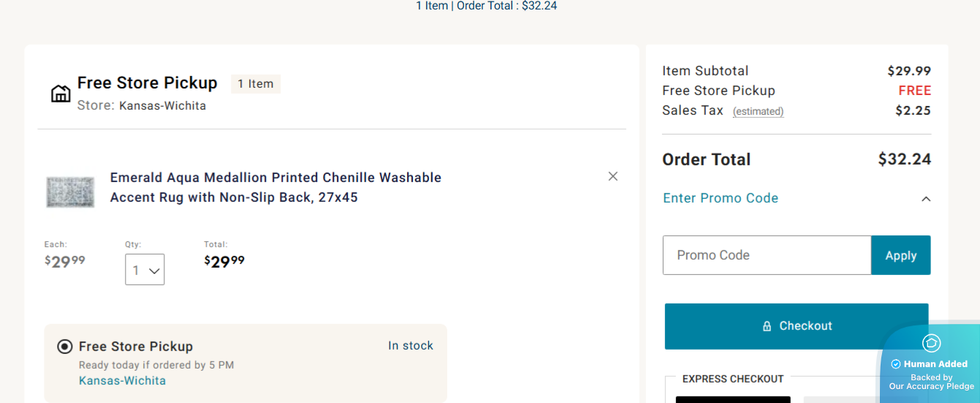Click into the Promo Code field
This screenshot has width=980, height=403.
[x=767, y=255]
